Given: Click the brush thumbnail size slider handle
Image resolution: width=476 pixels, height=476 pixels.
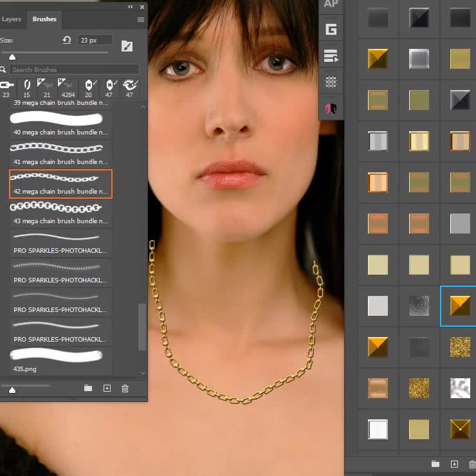Looking at the screenshot, I should (12, 390).
